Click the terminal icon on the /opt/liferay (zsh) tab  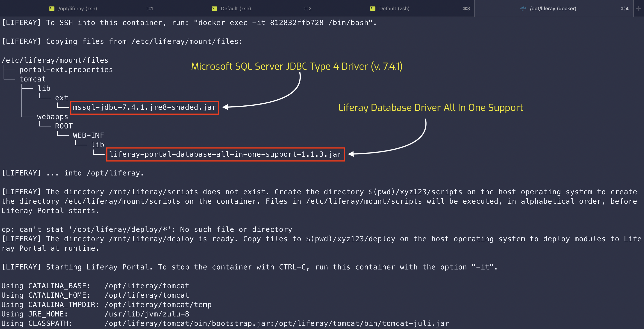click(52, 9)
